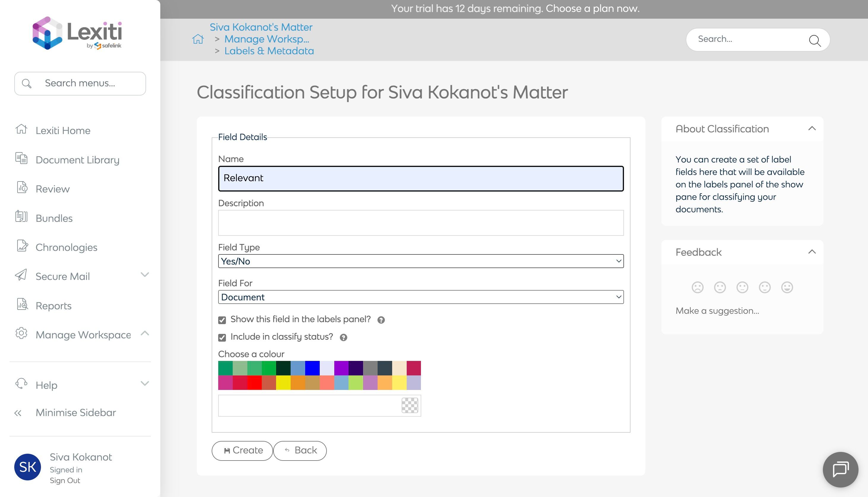The image size is (868, 497).
Task: Open the transparent colour picker swatch
Action: (x=410, y=406)
